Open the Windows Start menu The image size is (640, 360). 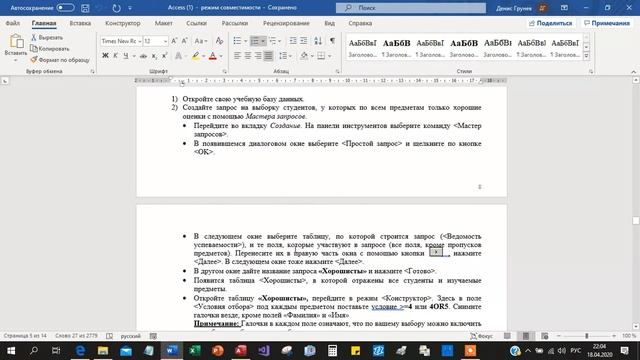11,351
